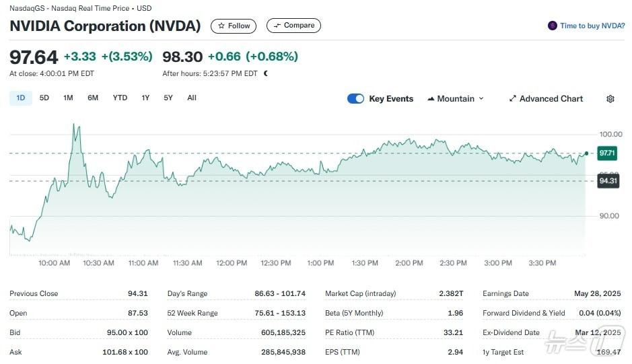Toggle the Key Events switch
This screenshot has width=632, height=364.
point(355,99)
